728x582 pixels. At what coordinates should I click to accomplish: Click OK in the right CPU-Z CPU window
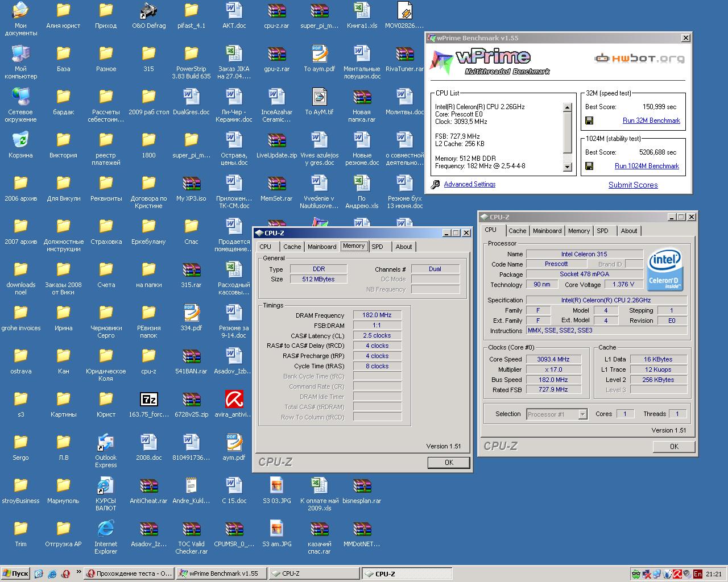point(674,447)
